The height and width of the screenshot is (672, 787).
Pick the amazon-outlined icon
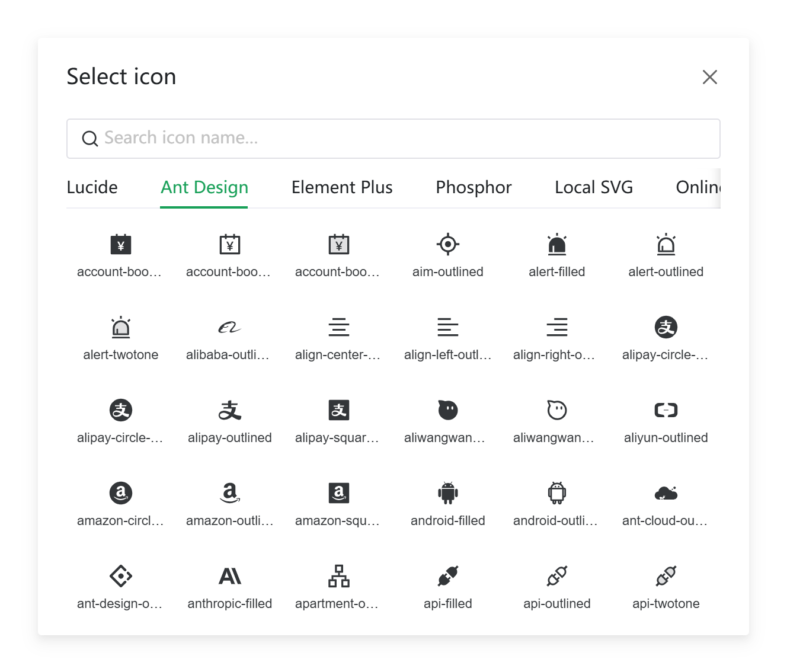(230, 493)
